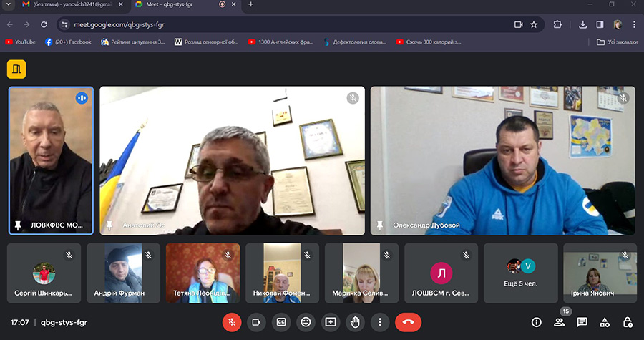Bookmark this page with the star icon

534,24
